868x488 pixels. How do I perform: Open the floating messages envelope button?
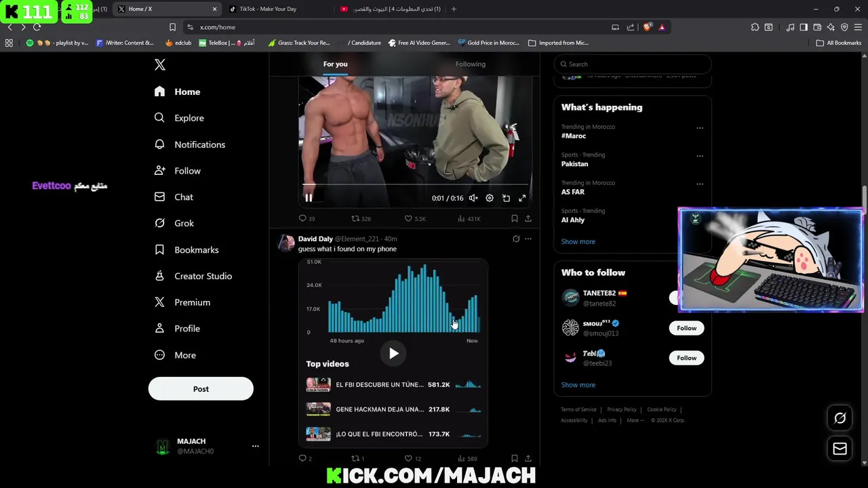point(840,449)
